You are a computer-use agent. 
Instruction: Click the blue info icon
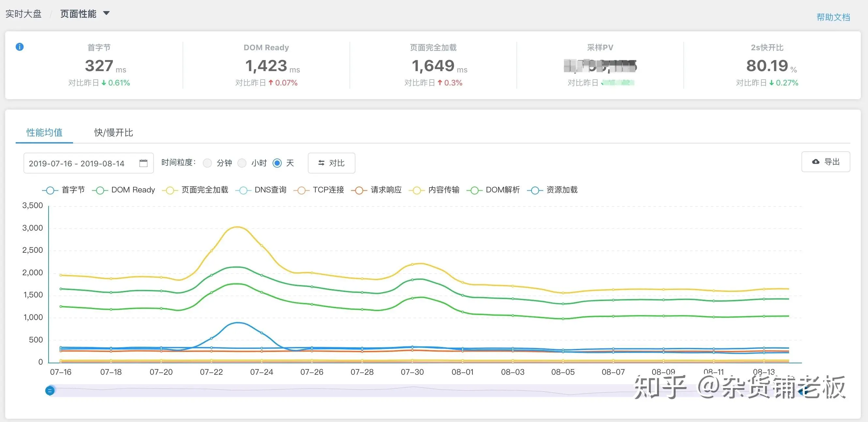coord(20,47)
